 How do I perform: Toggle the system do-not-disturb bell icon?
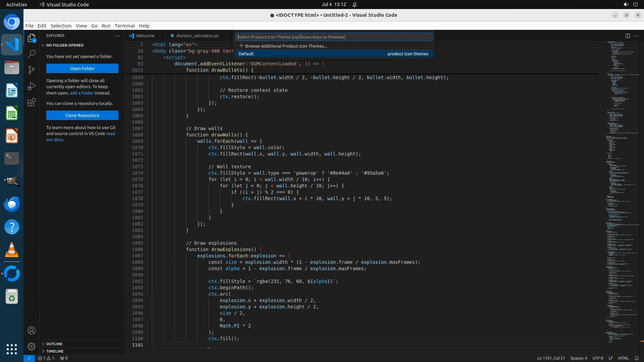pyautogui.click(x=355, y=4)
